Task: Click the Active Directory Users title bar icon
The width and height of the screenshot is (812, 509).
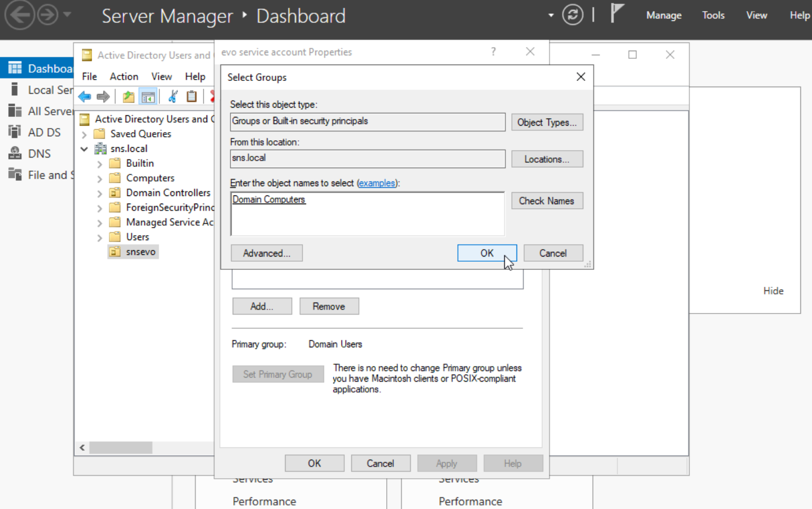Action: [87, 55]
